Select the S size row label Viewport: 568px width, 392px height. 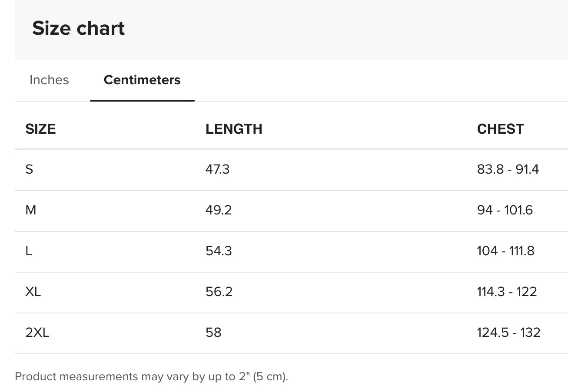(x=29, y=169)
